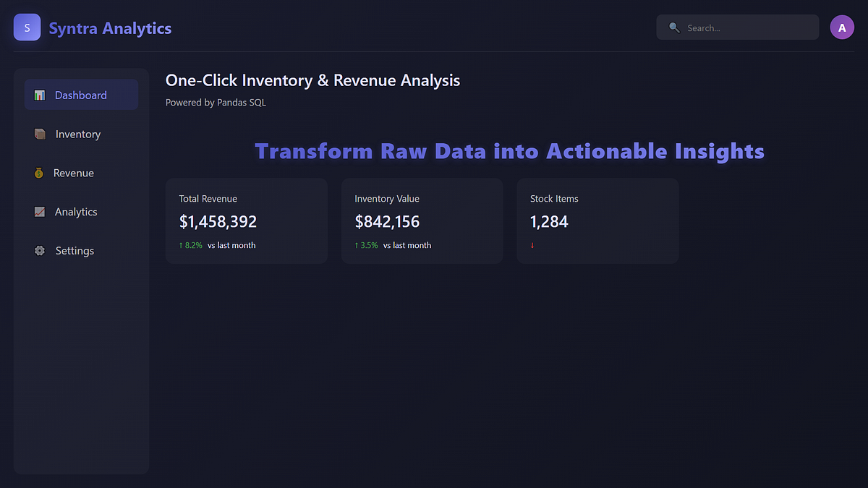This screenshot has width=868, height=488.
Task: Click the money bag Revenue icon
Action: 39,173
